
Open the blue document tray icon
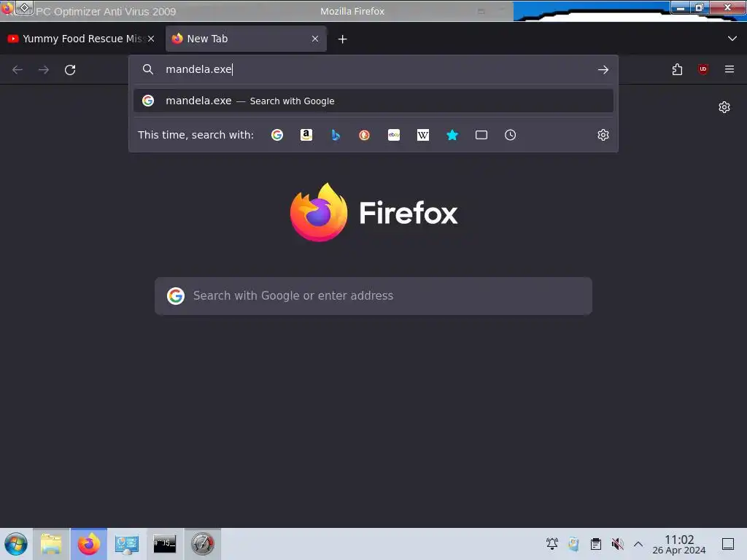pos(573,543)
